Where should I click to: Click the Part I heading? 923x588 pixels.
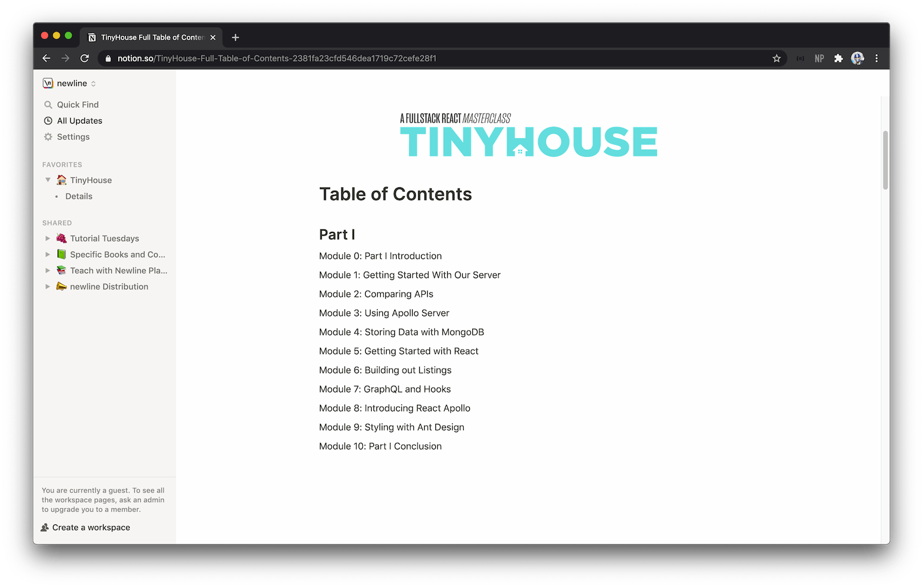pos(337,235)
